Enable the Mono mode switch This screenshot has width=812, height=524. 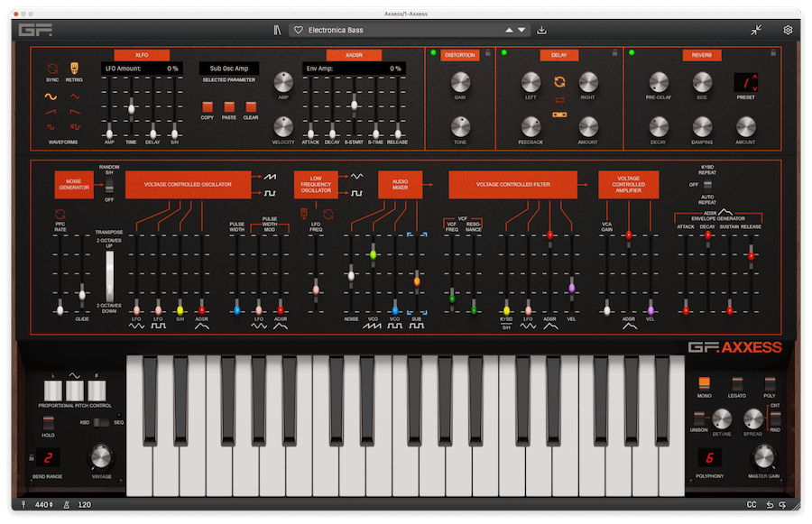(705, 383)
